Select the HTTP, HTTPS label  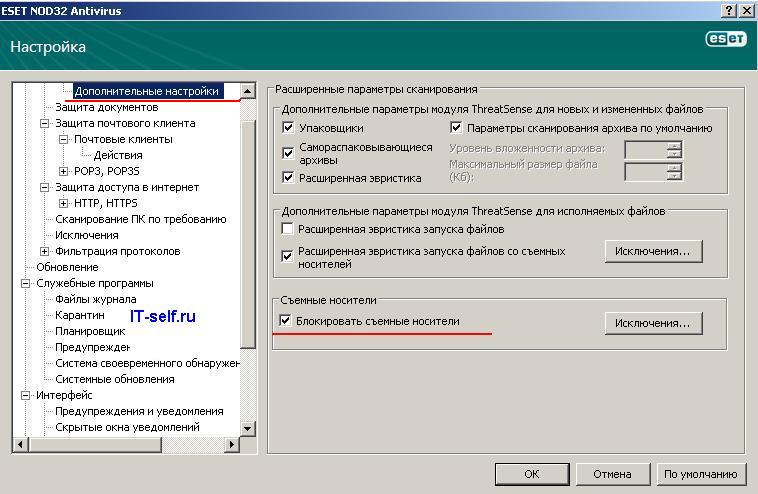[105, 203]
